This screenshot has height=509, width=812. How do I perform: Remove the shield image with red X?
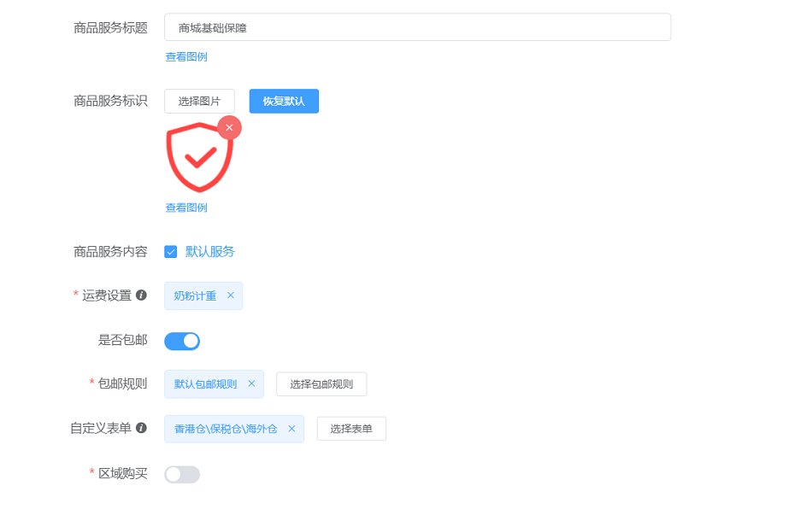coord(229,128)
